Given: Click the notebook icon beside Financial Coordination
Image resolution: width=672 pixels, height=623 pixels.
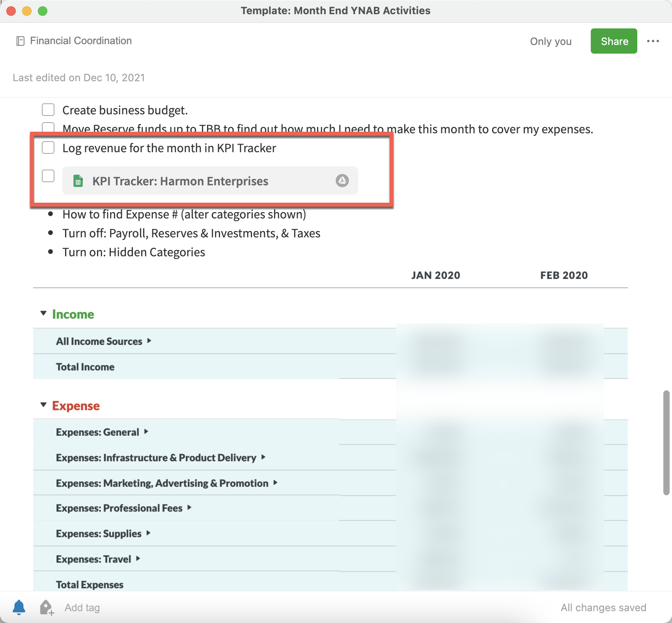Looking at the screenshot, I should (21, 41).
